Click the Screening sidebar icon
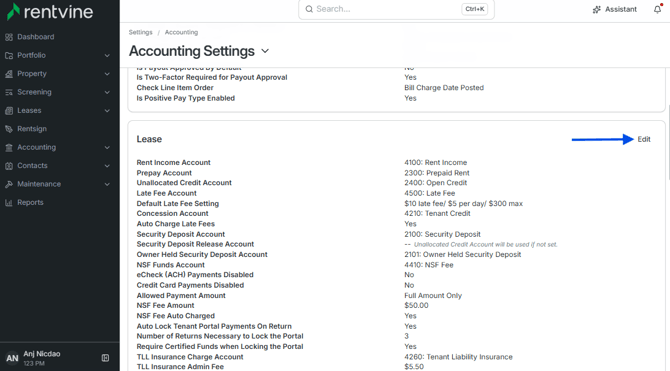 pyautogui.click(x=9, y=92)
